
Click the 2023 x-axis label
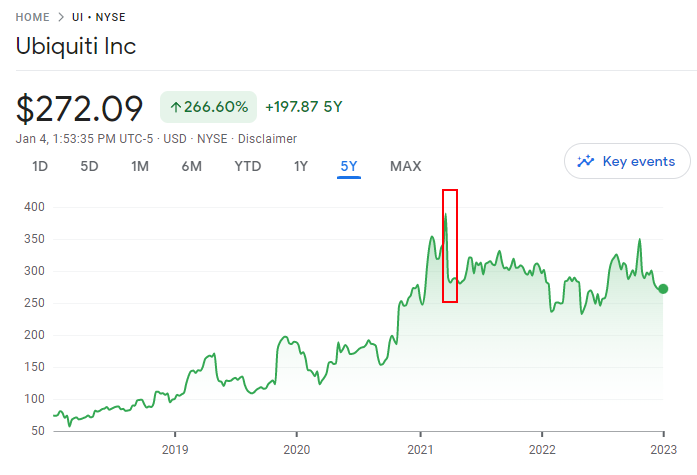coord(663,450)
